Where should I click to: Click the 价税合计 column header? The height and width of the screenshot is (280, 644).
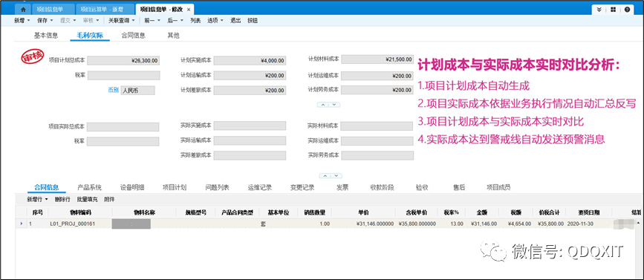pyautogui.click(x=549, y=212)
